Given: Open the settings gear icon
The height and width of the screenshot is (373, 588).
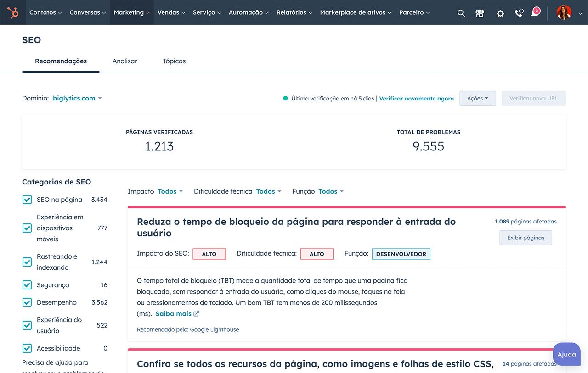Looking at the screenshot, I should click(x=500, y=13).
